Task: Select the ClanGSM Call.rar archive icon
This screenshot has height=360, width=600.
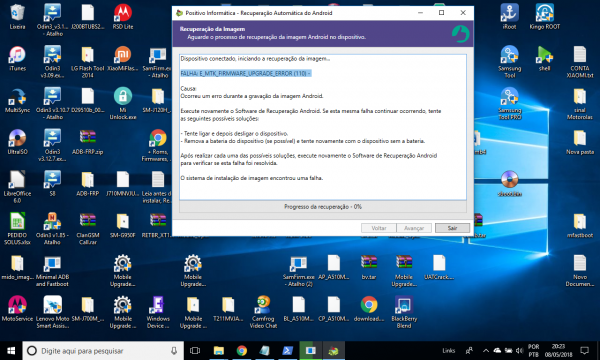Action: [88, 229]
